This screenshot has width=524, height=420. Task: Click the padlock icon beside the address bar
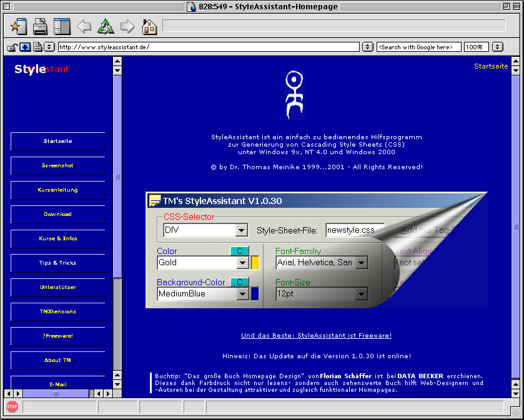(x=12, y=47)
